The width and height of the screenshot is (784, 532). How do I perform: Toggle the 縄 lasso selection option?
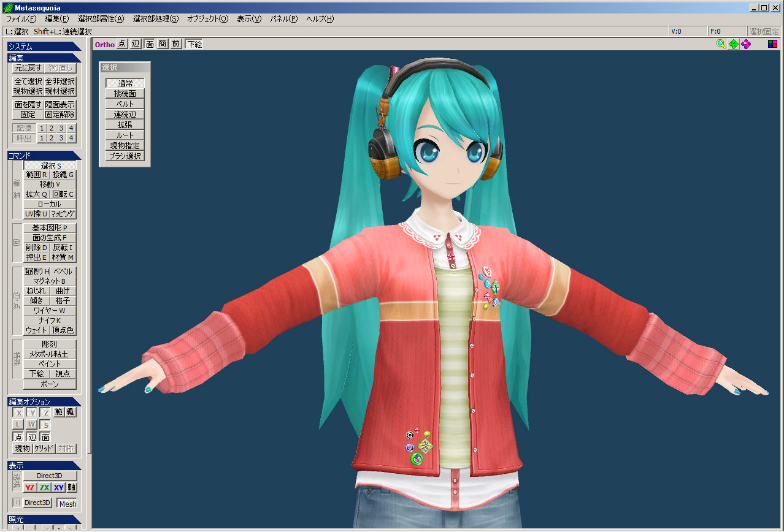[x=71, y=412]
